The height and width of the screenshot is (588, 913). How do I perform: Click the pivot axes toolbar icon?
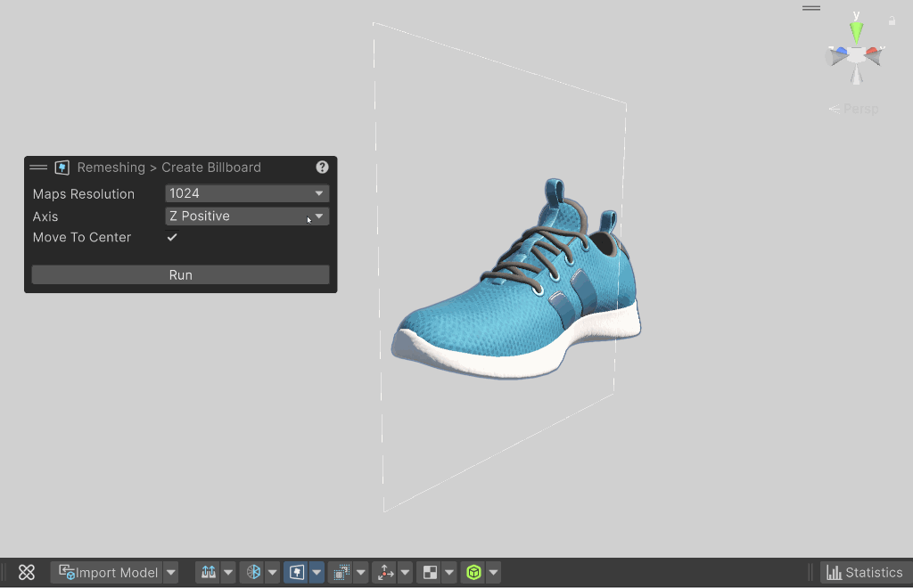[385, 572]
